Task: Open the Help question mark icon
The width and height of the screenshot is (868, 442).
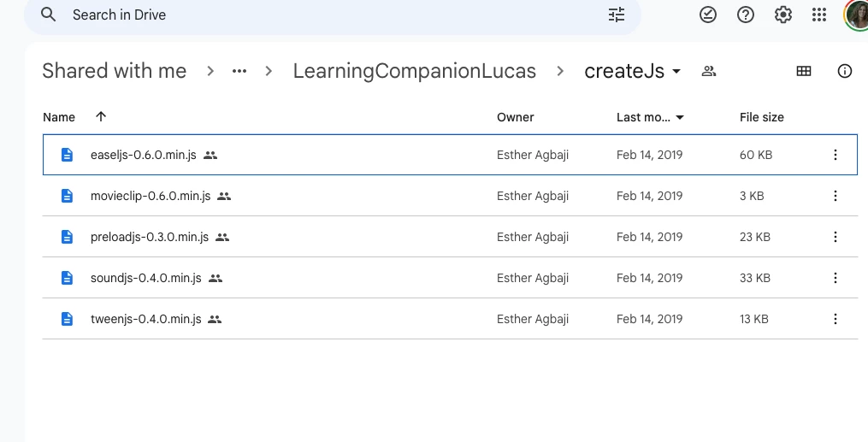Action: 746,15
